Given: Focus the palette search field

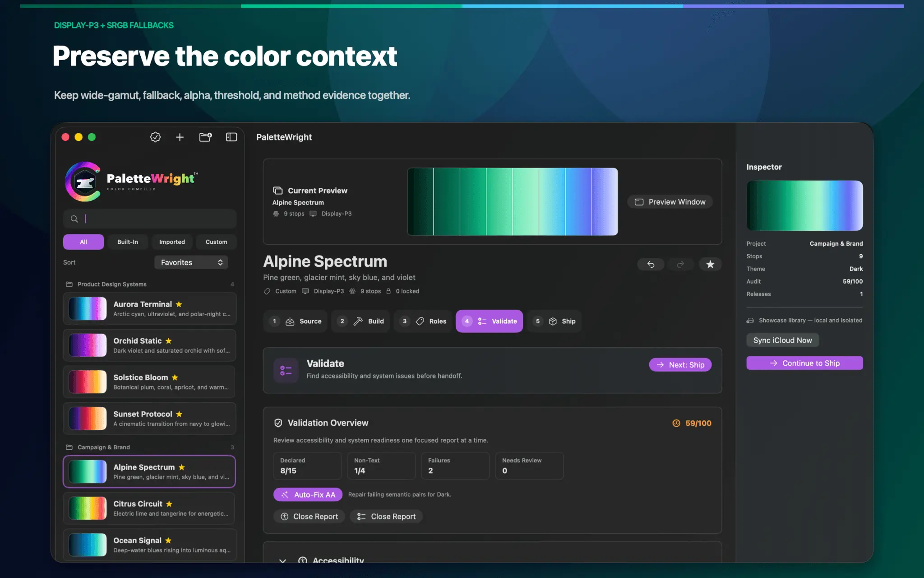Looking at the screenshot, I should [150, 219].
